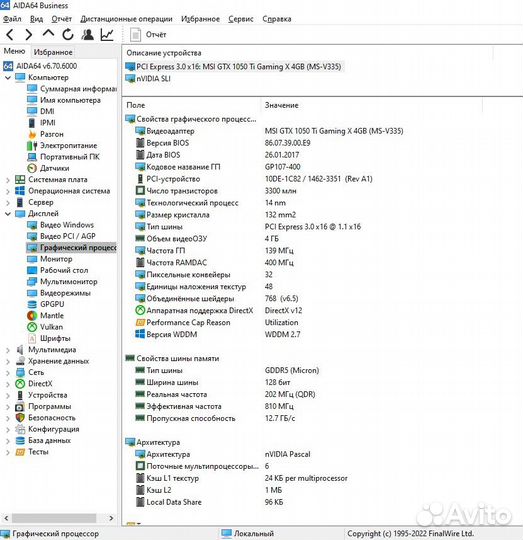Image resolution: width=523 pixels, height=540 pixels.
Task: Click the sidebar horizontal scrollbar left arrow
Action: tap(6, 518)
